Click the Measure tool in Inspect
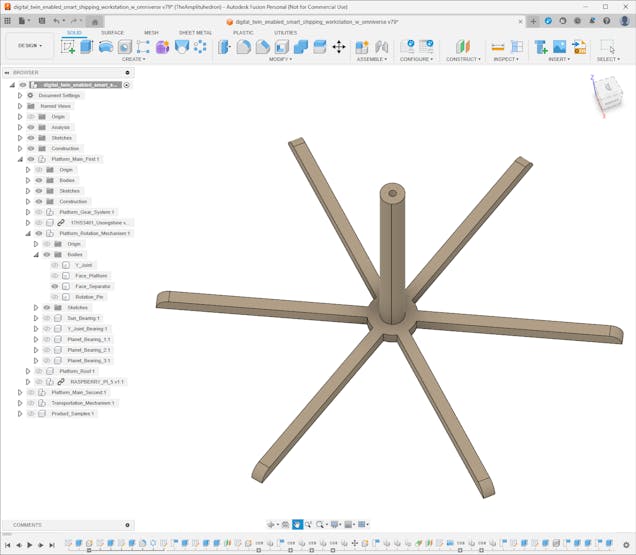This screenshot has height=555, width=636. click(498, 47)
